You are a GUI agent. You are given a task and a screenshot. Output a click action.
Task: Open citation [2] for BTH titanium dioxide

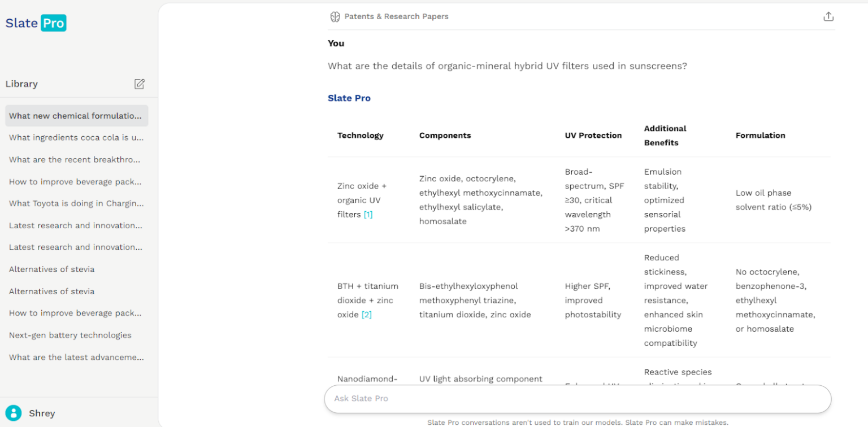pyautogui.click(x=367, y=315)
